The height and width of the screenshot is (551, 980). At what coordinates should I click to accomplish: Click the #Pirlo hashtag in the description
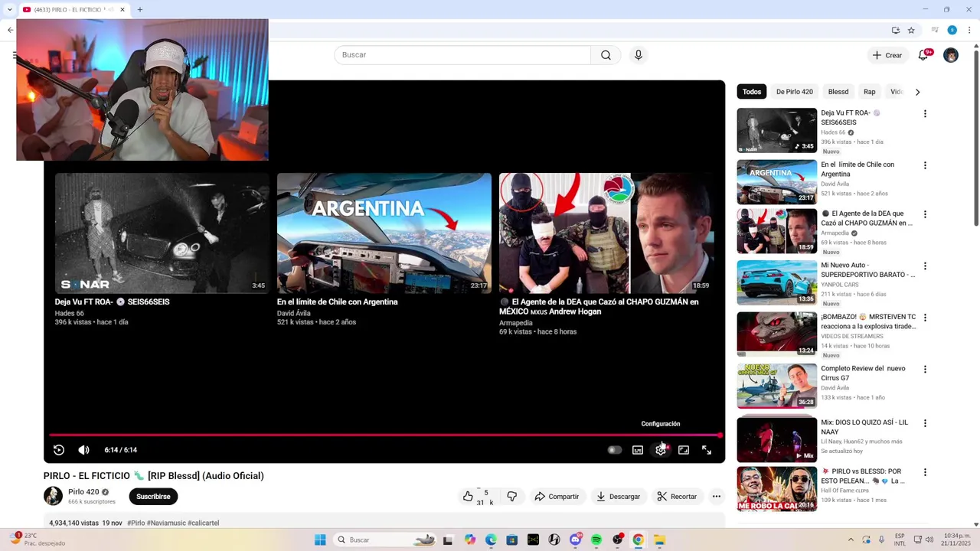click(x=136, y=523)
